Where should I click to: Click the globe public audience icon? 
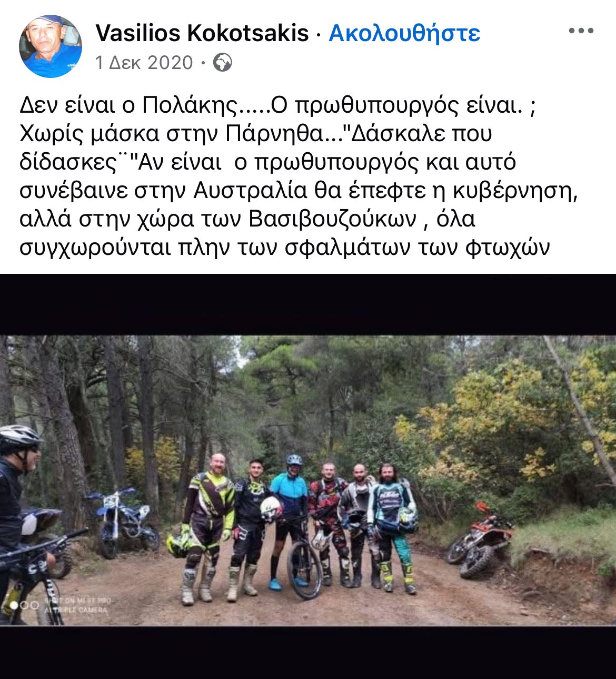click(x=223, y=63)
